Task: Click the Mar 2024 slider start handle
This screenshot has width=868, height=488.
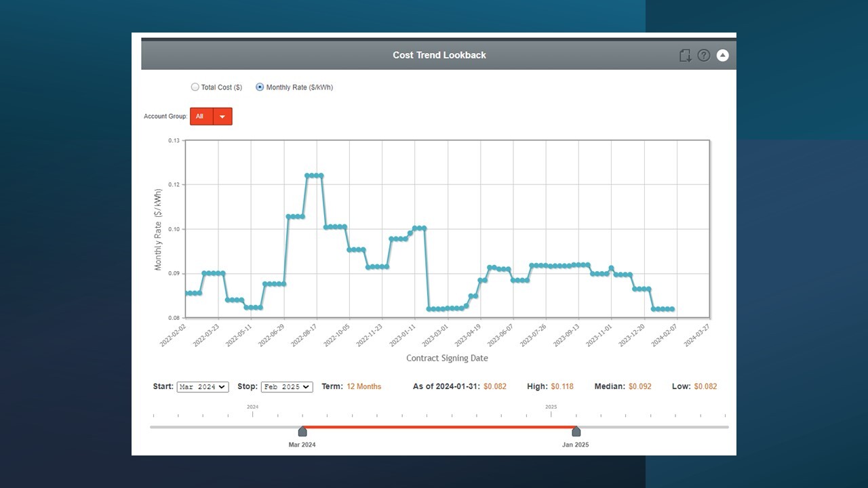Action: pos(302,432)
